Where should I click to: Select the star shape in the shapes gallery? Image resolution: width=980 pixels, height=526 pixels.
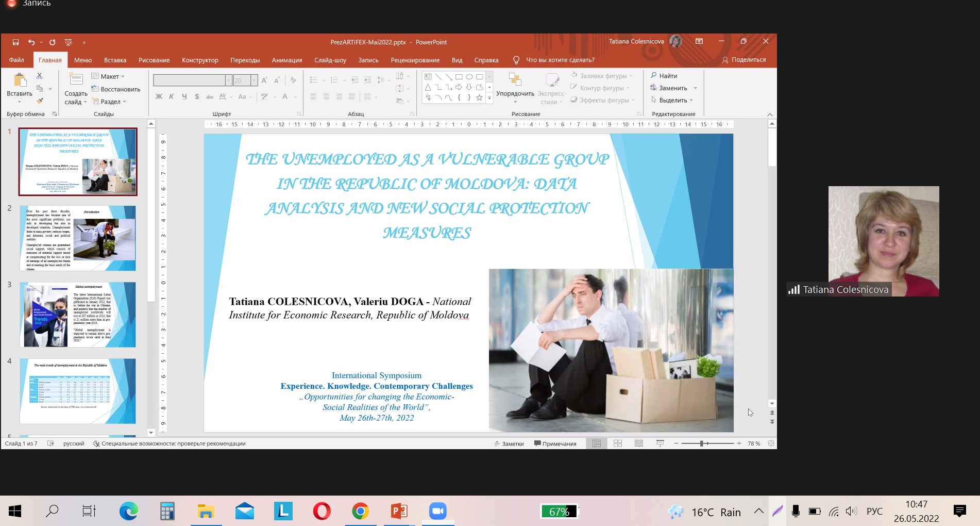click(x=479, y=97)
